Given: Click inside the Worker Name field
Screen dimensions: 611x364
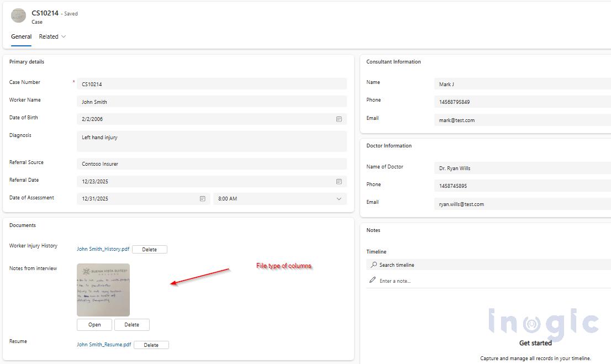Looking at the screenshot, I should 211,101.
